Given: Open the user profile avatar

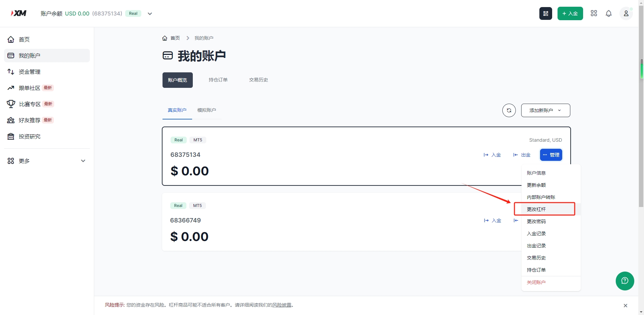Looking at the screenshot, I should (x=626, y=13).
